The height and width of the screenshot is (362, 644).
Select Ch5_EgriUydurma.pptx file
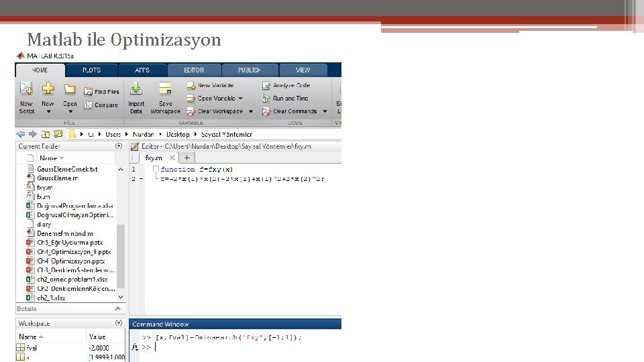point(70,243)
